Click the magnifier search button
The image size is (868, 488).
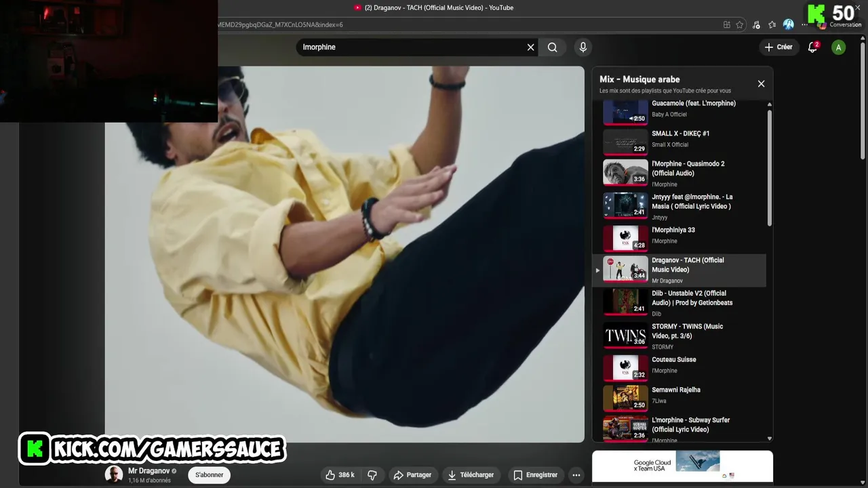click(x=553, y=47)
